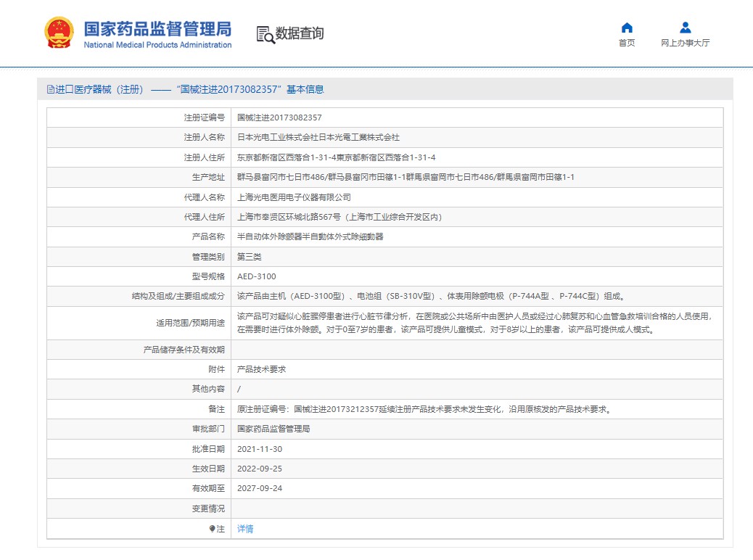The height and width of the screenshot is (560, 753).
Task: Click the 管理类别 label
Action: click(x=208, y=257)
